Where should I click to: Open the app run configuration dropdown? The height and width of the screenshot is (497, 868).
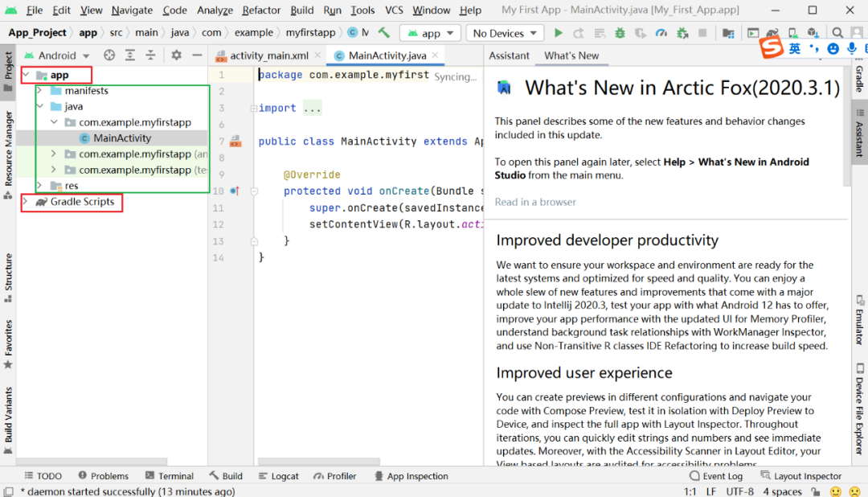click(430, 33)
